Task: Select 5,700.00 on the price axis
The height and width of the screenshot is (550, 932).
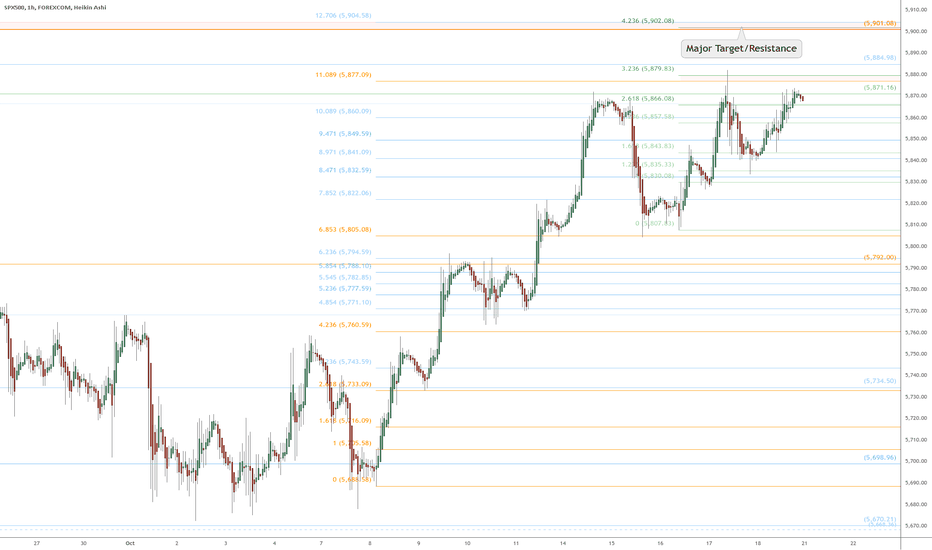Action: (916, 461)
